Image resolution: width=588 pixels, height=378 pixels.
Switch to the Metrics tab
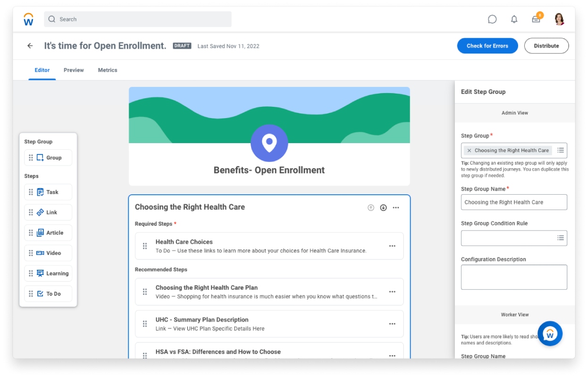[x=108, y=70]
